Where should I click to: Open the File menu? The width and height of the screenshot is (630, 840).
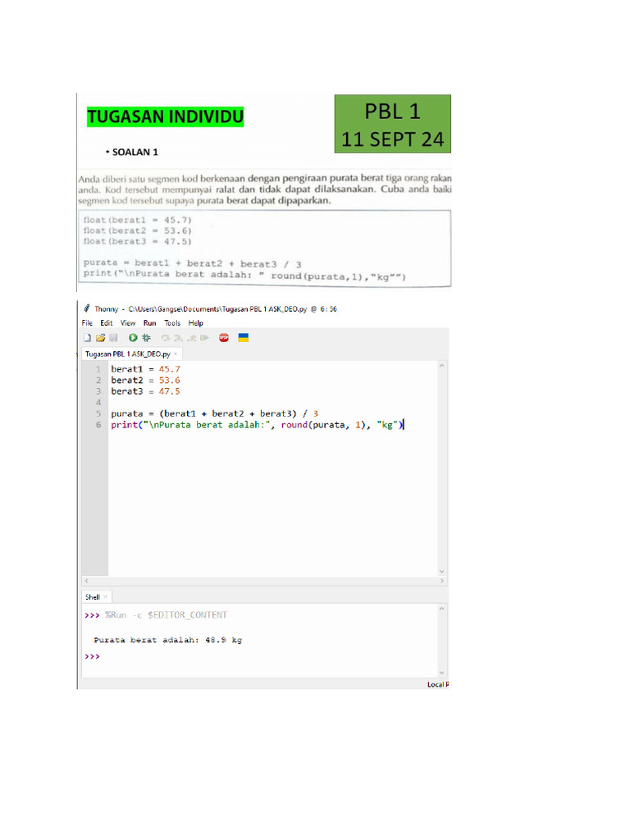coord(87,323)
